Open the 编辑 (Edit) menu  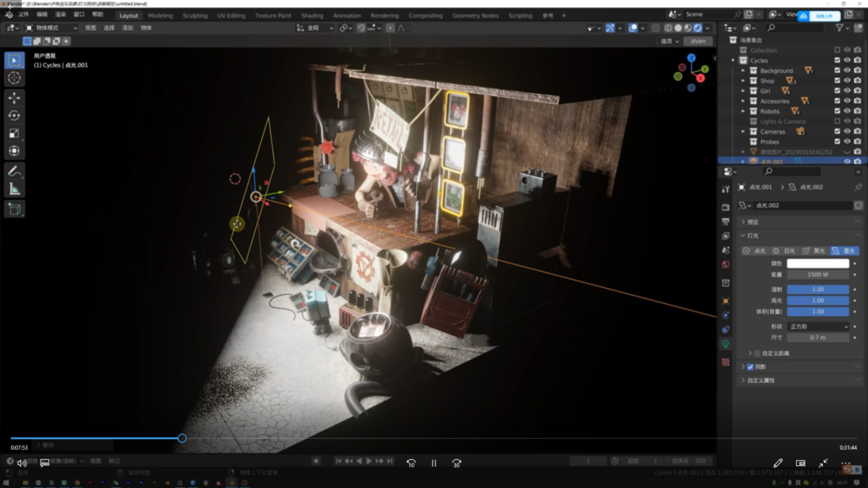point(42,15)
